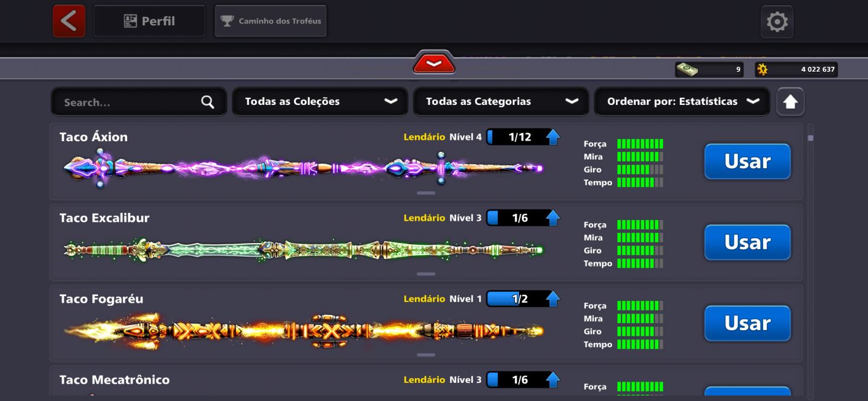Click the Nível 1 label on Taco Fogaréu

465,298
